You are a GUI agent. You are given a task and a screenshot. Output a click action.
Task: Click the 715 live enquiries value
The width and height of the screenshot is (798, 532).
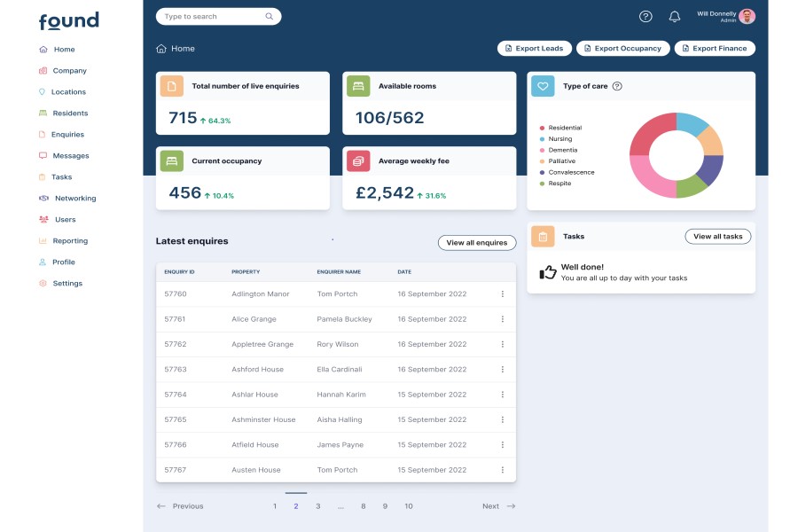tap(183, 118)
